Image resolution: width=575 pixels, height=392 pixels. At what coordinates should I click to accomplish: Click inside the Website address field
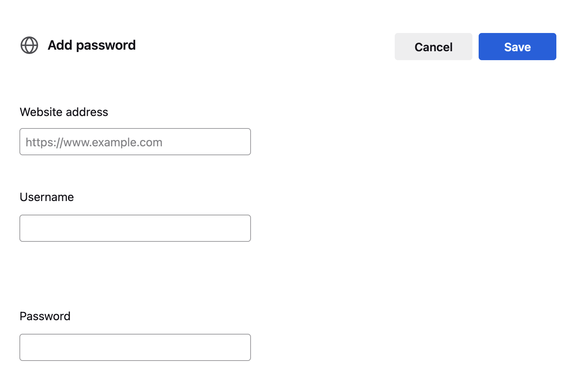(x=135, y=142)
